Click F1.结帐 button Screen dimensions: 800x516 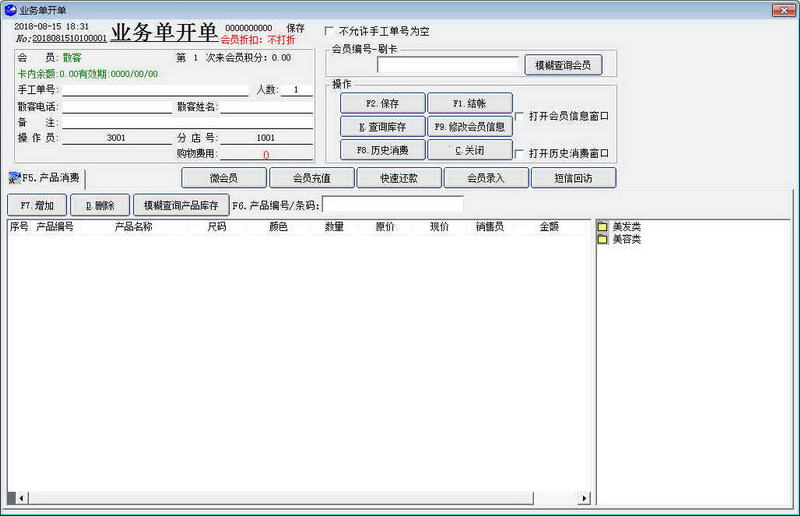(470, 103)
